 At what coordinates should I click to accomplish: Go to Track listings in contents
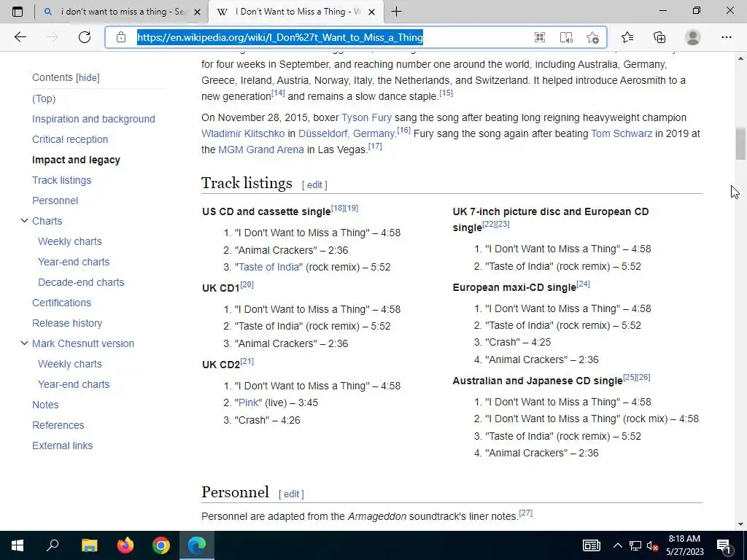pyautogui.click(x=61, y=181)
